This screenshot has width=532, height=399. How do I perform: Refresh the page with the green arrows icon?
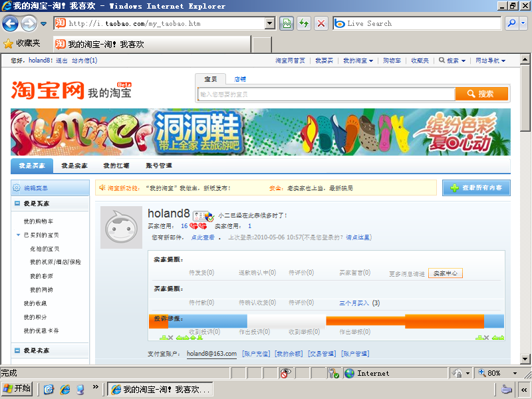point(304,23)
